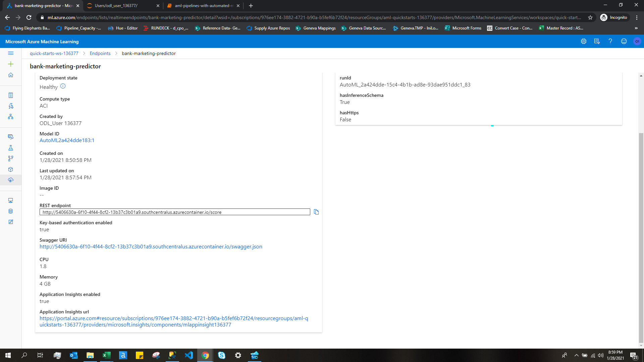Click the Create new plus icon
The image size is (644, 362).
pos(11,64)
